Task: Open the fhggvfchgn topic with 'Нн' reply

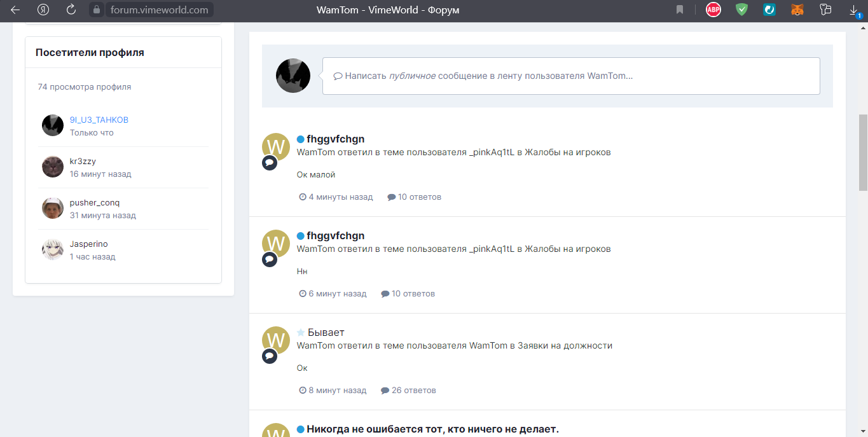Action: tap(335, 235)
